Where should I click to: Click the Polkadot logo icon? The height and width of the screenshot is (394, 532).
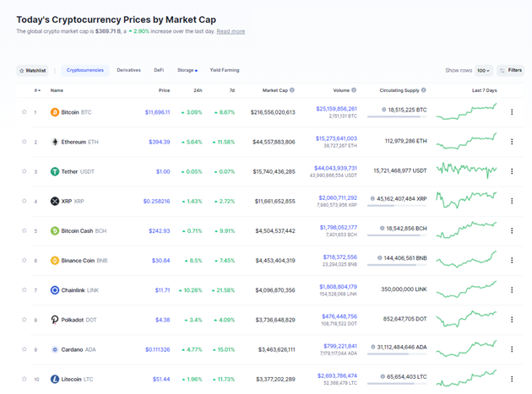(x=55, y=320)
